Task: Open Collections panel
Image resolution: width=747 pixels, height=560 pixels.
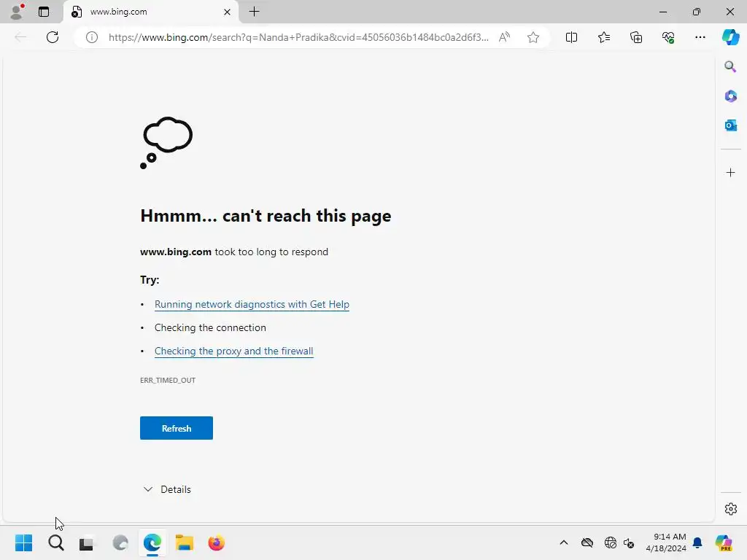Action: point(636,37)
